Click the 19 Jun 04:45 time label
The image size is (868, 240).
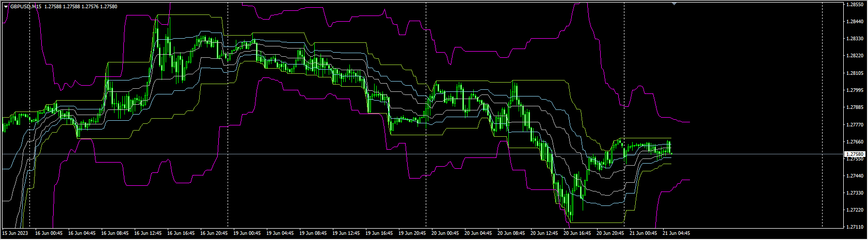280,233
